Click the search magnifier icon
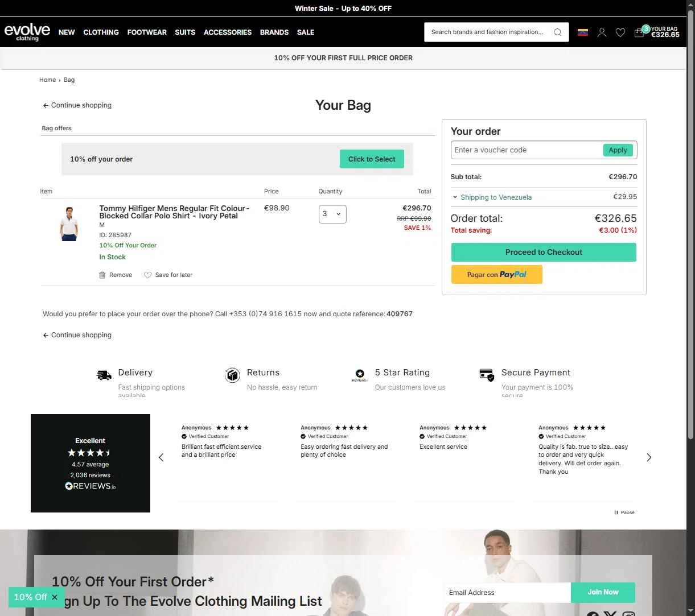The height and width of the screenshot is (616, 695). pos(558,32)
